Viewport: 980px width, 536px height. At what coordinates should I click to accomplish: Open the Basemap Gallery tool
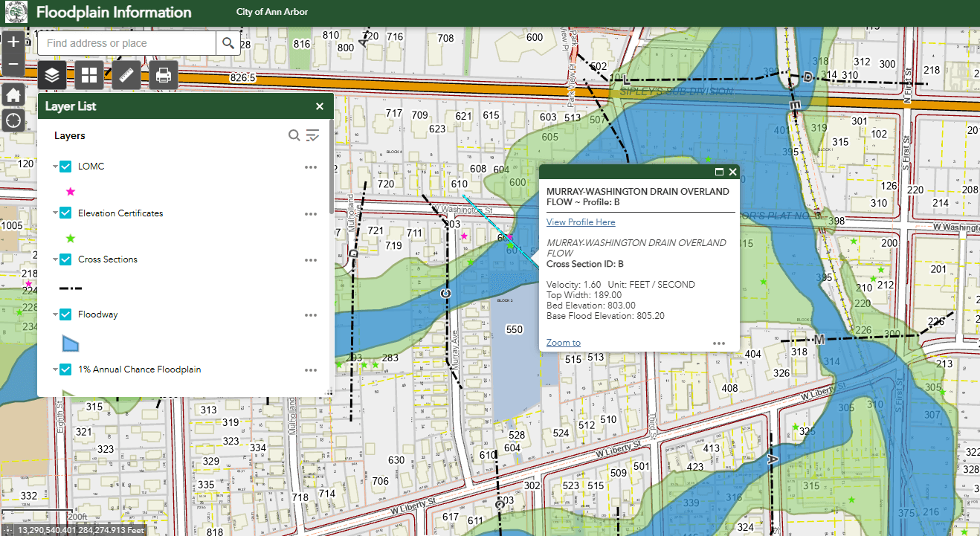[88, 74]
